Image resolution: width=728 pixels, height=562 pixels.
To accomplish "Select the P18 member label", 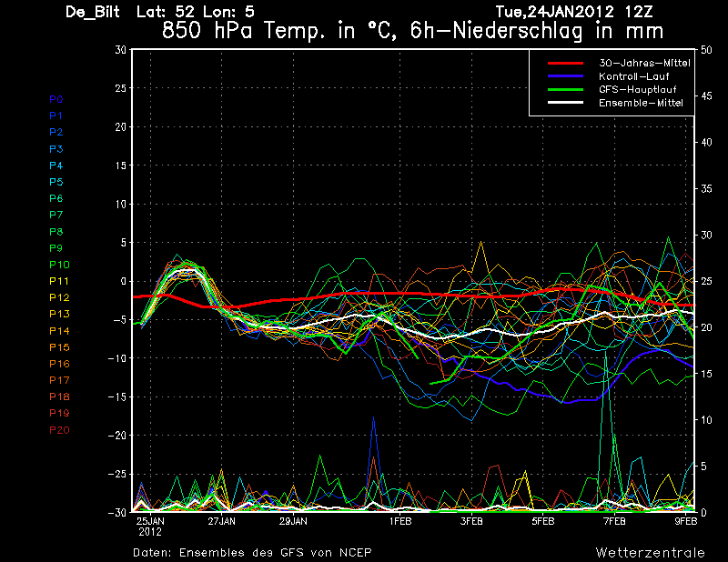I will pyautogui.click(x=59, y=396).
